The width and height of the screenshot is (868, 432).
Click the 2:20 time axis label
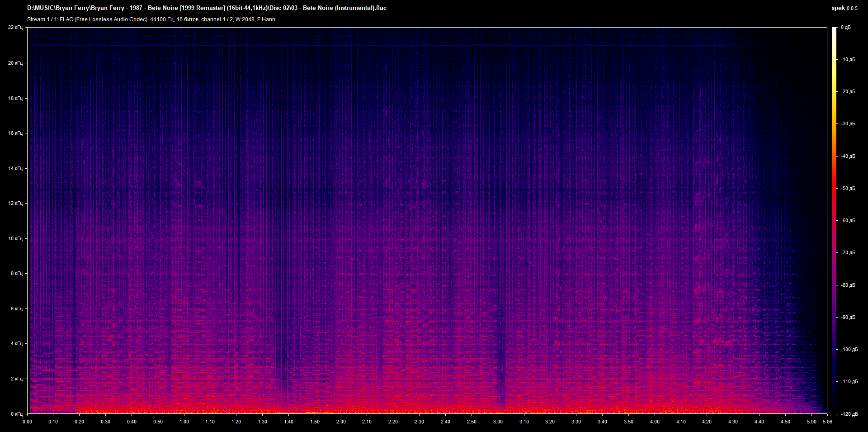[x=393, y=422]
